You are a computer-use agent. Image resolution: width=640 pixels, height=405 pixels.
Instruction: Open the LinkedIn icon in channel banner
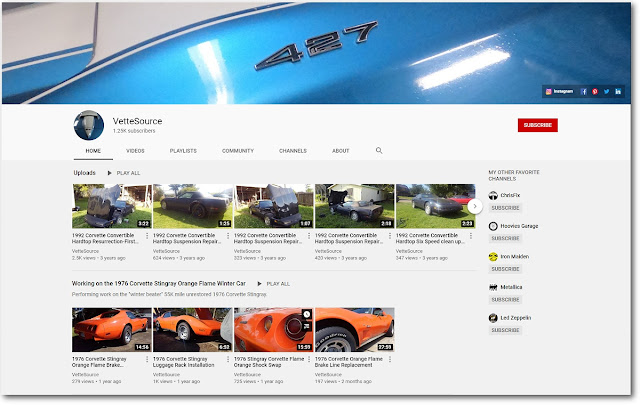click(618, 91)
